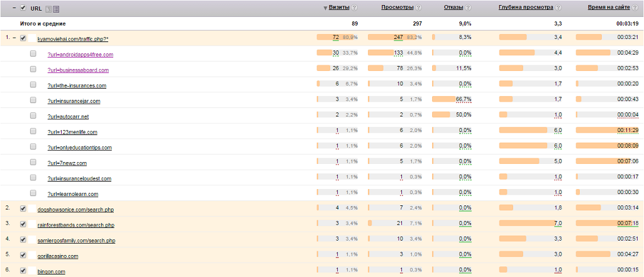Uncheck the kyamoviehai.com/traffic.php row checkbox
This screenshot has width=644, height=277.
[x=23, y=38]
